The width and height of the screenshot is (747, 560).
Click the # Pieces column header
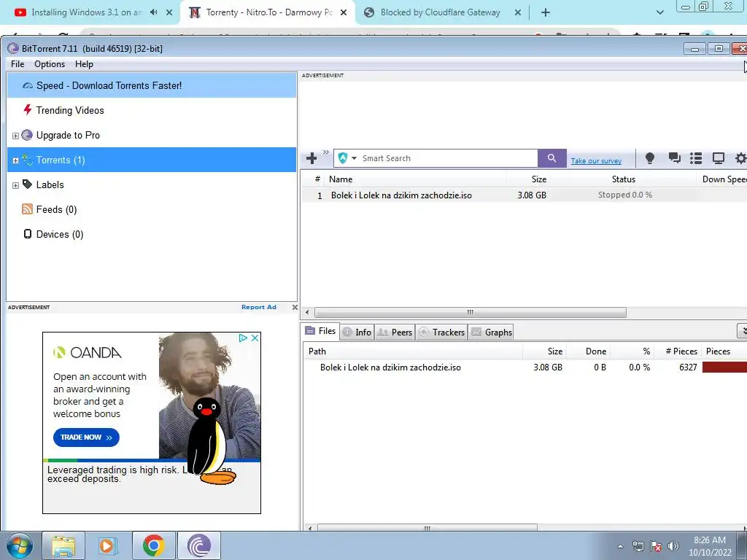pos(678,351)
